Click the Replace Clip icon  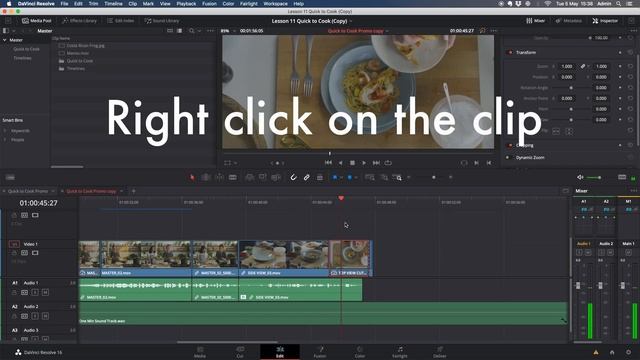coord(276,177)
